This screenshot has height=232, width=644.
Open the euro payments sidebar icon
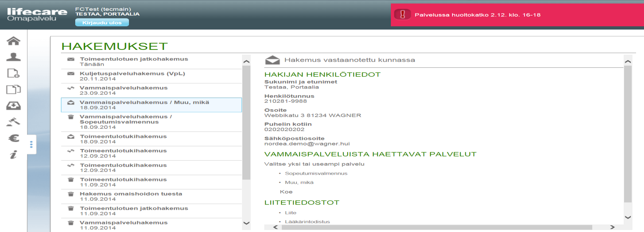coord(14,138)
